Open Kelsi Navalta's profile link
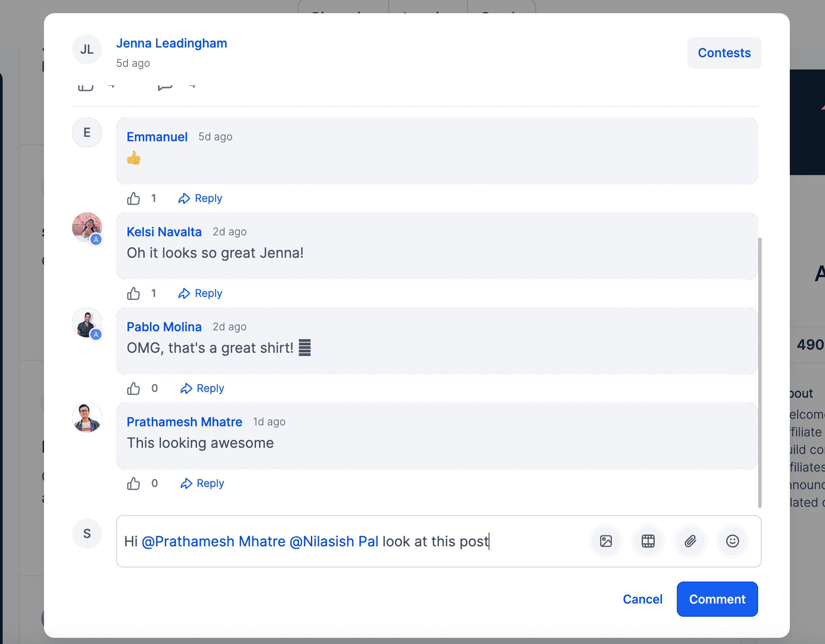This screenshot has height=644, width=825. pyautogui.click(x=164, y=232)
